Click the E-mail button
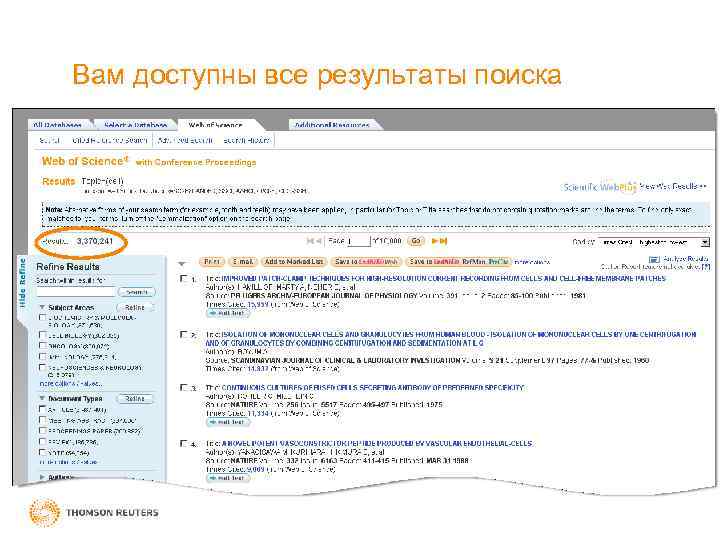The width and height of the screenshot is (720, 540). pos(242,262)
